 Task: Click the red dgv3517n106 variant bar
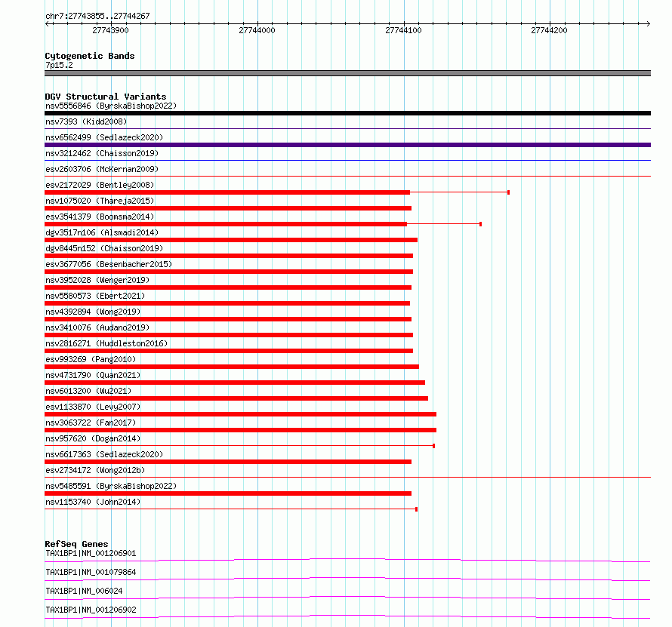pyautogui.click(x=231, y=240)
